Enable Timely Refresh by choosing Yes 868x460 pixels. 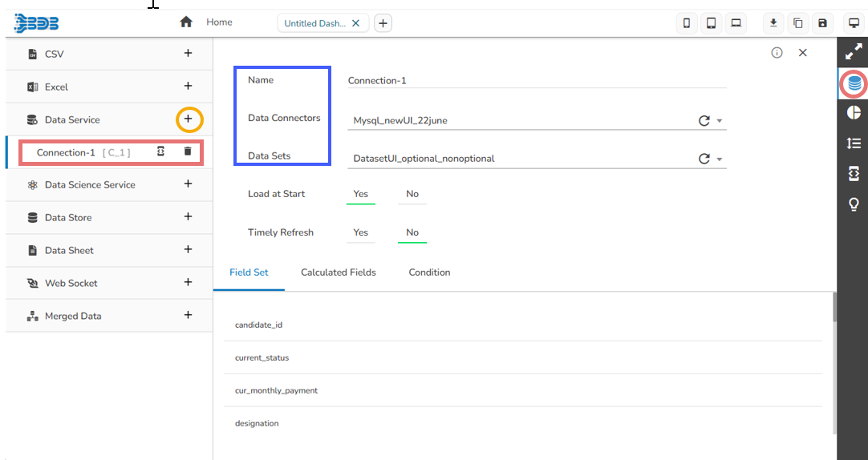(361, 232)
